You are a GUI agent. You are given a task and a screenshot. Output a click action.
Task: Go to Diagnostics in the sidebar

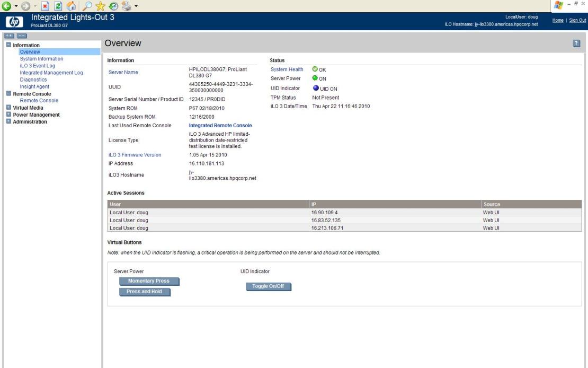(x=33, y=80)
